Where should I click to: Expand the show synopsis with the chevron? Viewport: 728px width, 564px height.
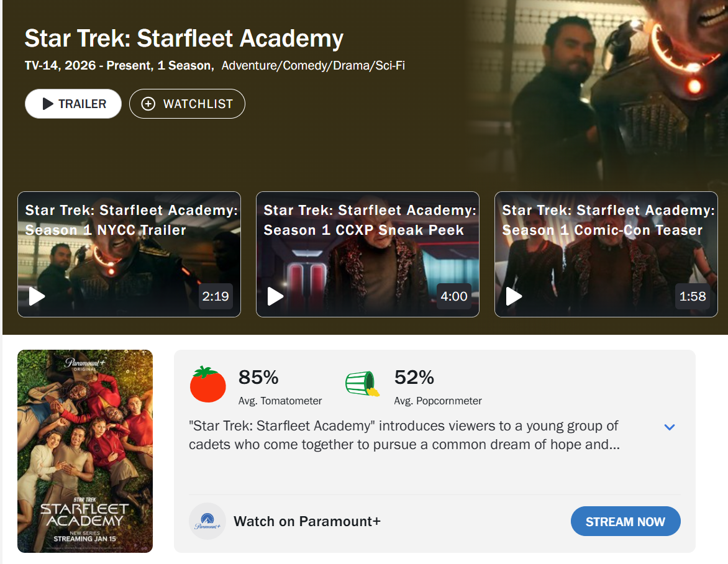coord(670,427)
